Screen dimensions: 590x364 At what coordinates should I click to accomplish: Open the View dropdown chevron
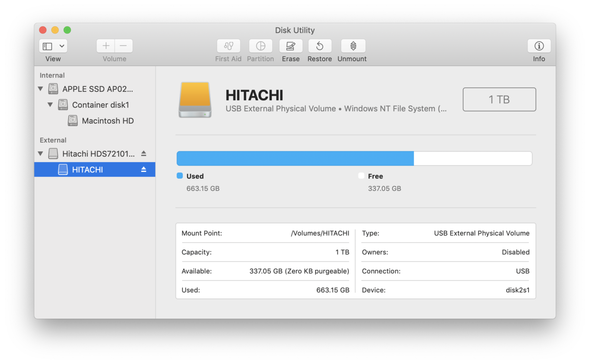62,46
